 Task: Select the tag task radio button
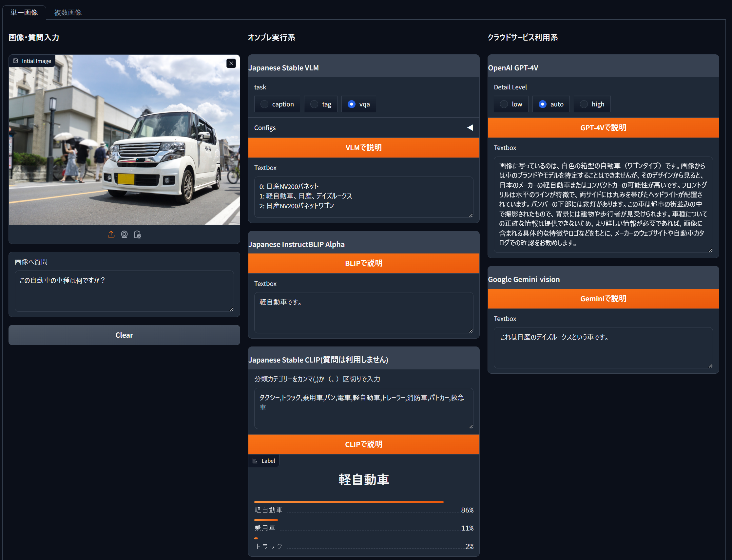click(x=314, y=104)
